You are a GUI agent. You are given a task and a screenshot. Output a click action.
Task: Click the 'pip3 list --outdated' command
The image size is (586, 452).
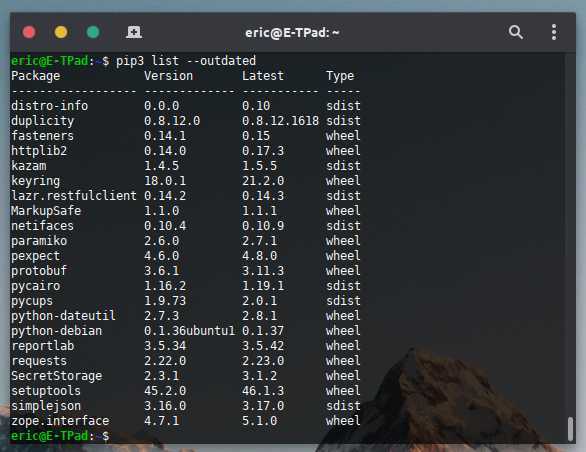pos(186,61)
